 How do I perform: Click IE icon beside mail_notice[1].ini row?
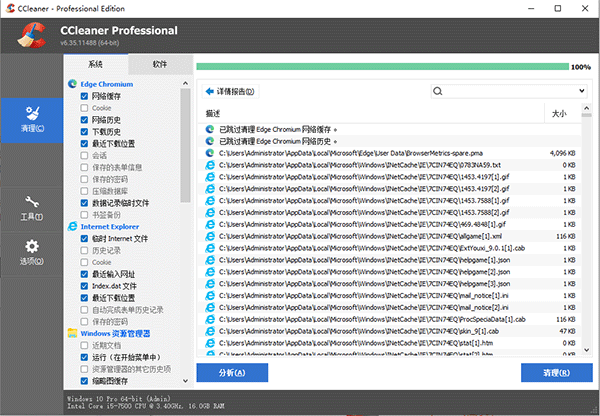(210, 295)
